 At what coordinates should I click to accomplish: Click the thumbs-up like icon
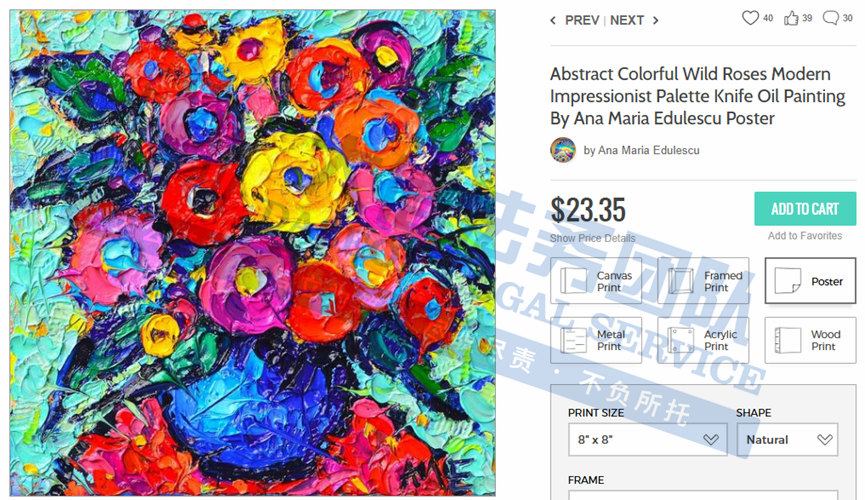[x=791, y=18]
